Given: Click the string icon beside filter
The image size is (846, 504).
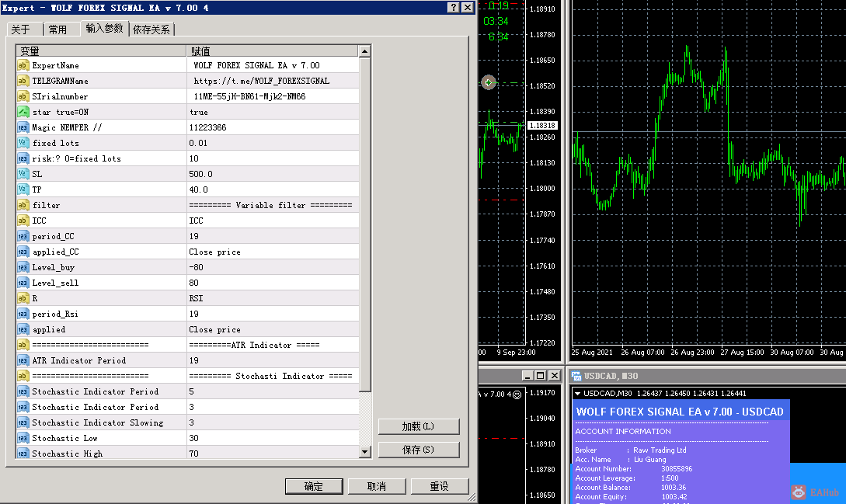Looking at the screenshot, I should [23, 205].
